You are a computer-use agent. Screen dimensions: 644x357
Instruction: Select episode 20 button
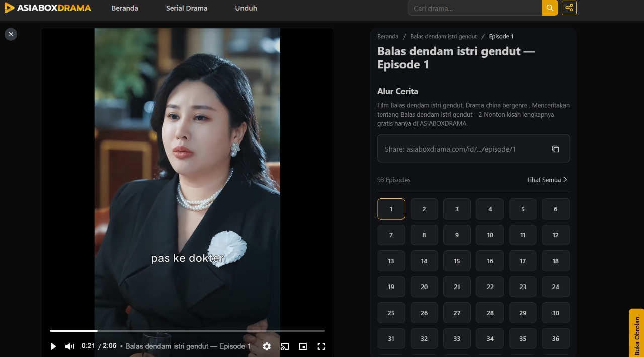[424, 287]
